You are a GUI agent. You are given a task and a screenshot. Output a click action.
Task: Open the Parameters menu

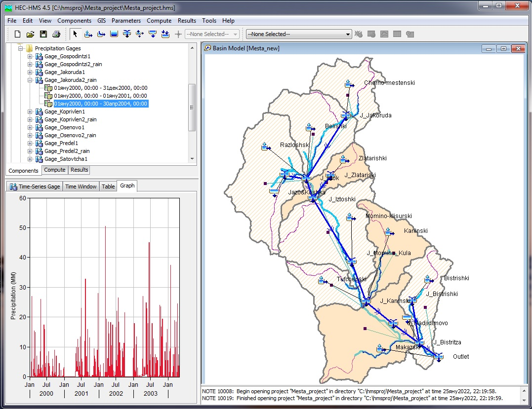pos(126,21)
